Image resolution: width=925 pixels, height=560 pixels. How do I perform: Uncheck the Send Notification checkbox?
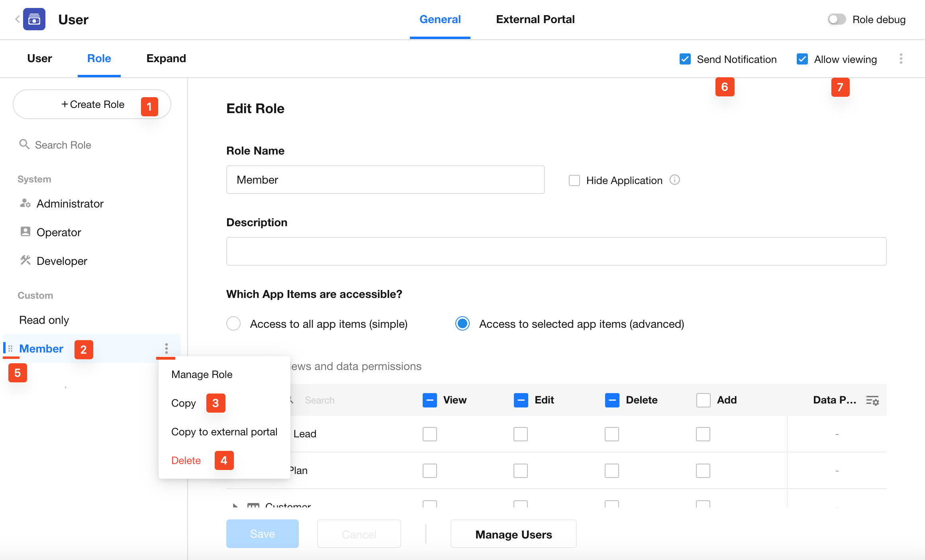685,59
